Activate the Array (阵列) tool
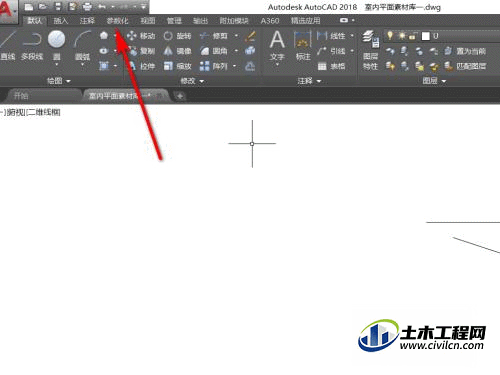 pos(213,66)
